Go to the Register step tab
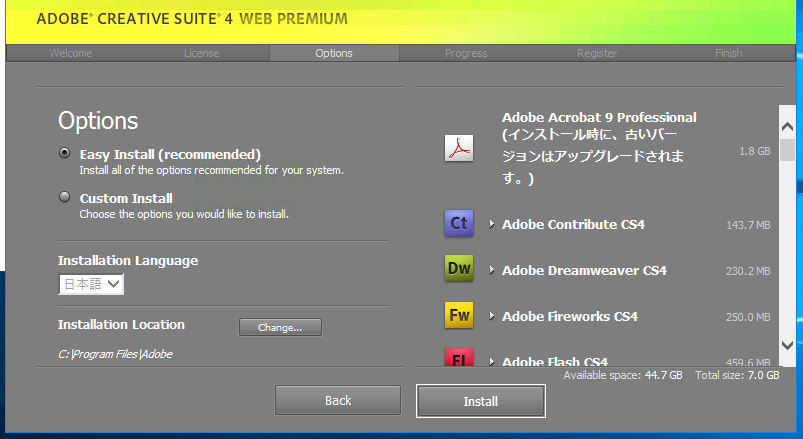Viewport: 803px width, 439px height. pos(597,53)
